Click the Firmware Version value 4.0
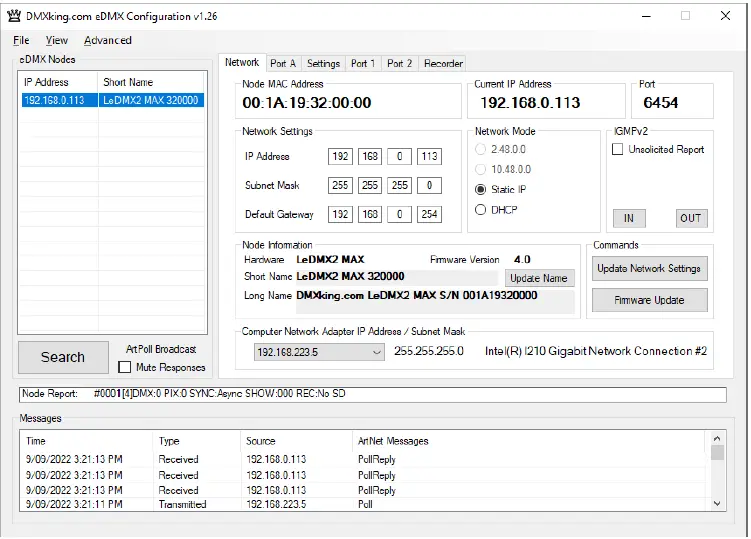Screen dimensions: 751x539 click(522, 260)
